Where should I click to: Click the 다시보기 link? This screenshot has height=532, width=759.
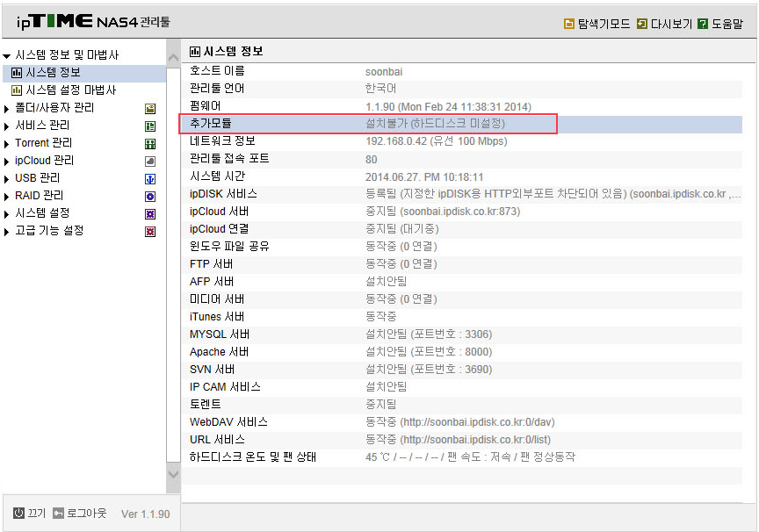(x=671, y=24)
